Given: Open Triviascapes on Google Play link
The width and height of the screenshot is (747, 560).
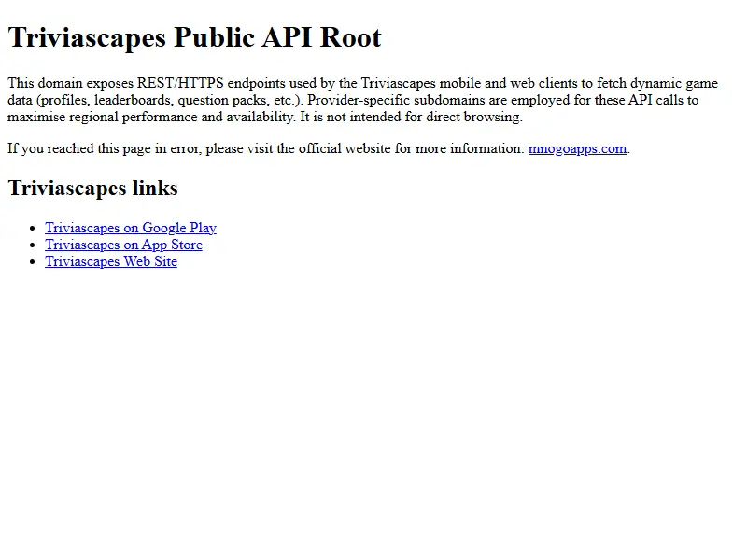Looking at the screenshot, I should (x=131, y=228).
